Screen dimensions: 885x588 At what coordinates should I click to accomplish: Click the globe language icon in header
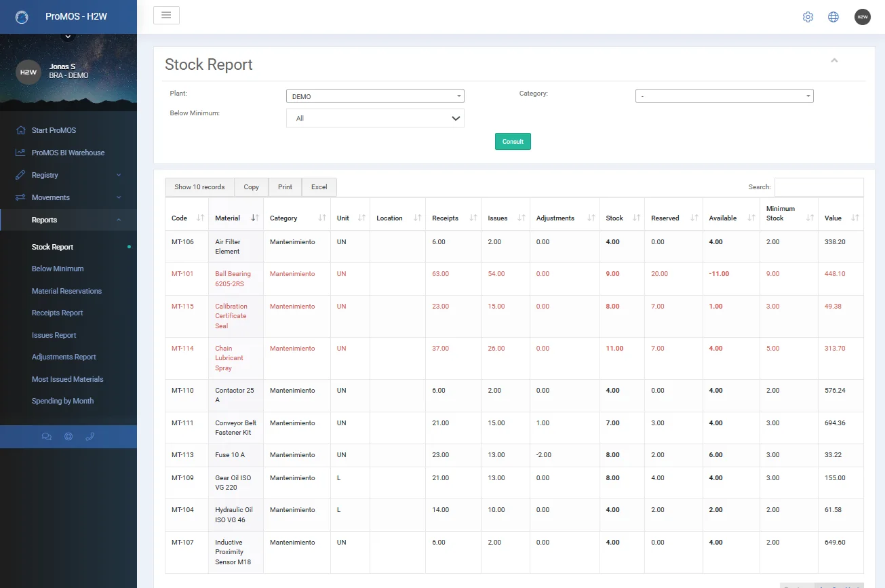pos(833,17)
